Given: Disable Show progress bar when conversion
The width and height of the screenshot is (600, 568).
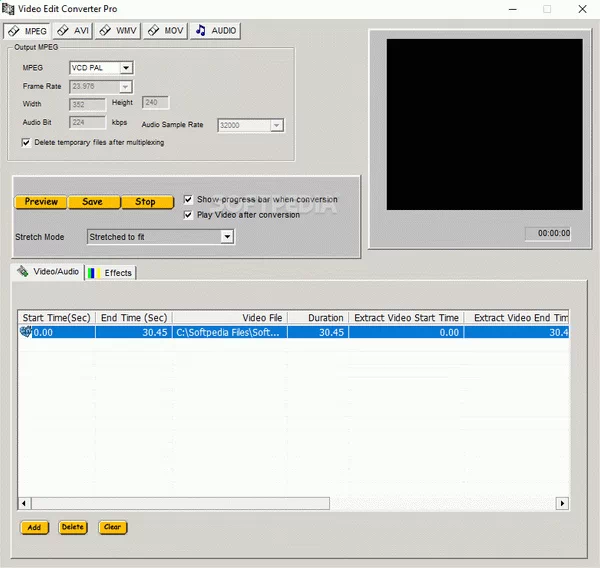Looking at the screenshot, I should [188, 200].
